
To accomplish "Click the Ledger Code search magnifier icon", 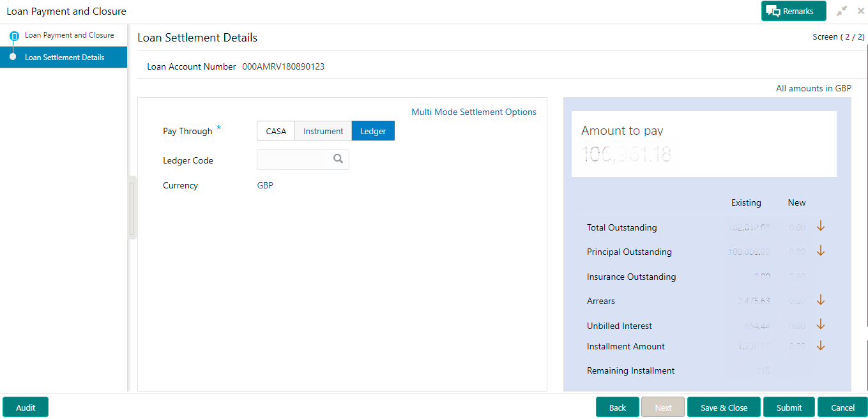I will coord(339,159).
